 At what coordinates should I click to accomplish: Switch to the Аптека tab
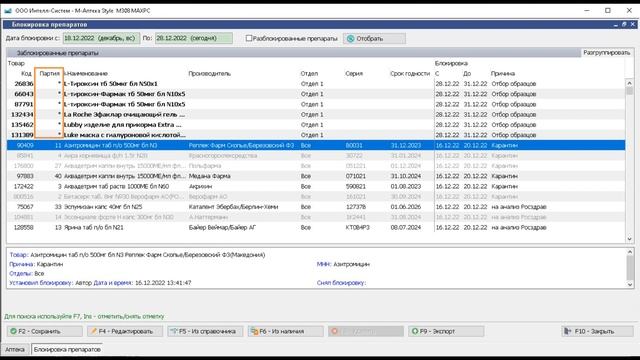(x=15, y=349)
